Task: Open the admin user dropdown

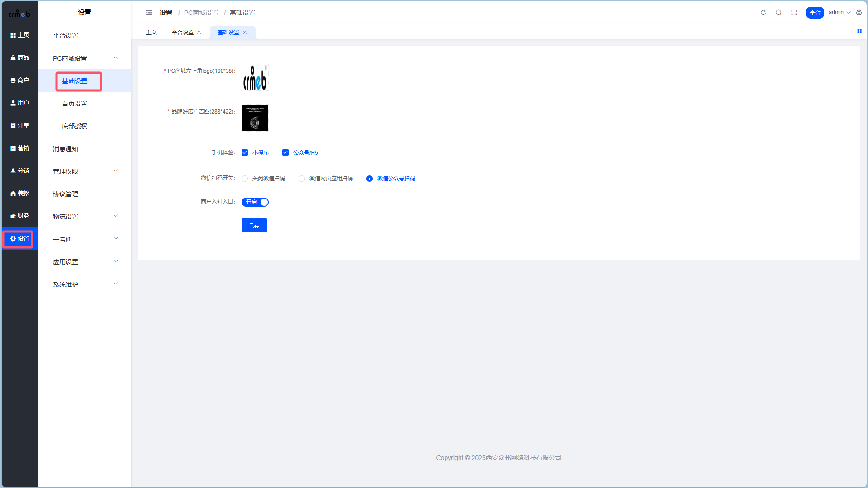Action: click(839, 13)
